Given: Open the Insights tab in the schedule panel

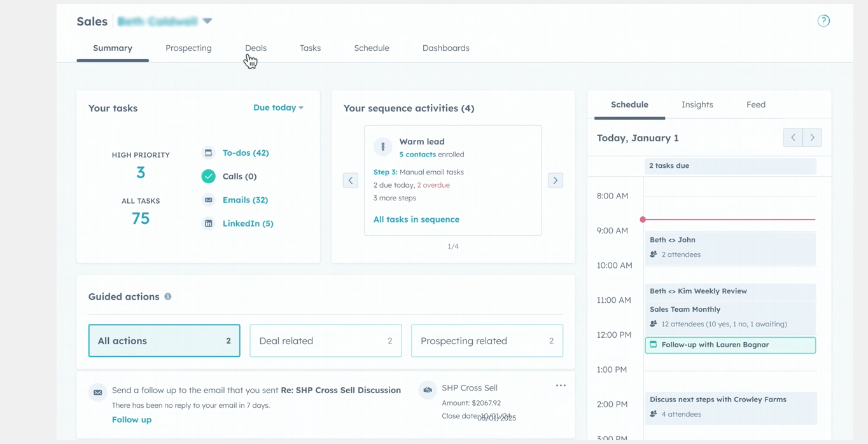Looking at the screenshot, I should coord(697,104).
